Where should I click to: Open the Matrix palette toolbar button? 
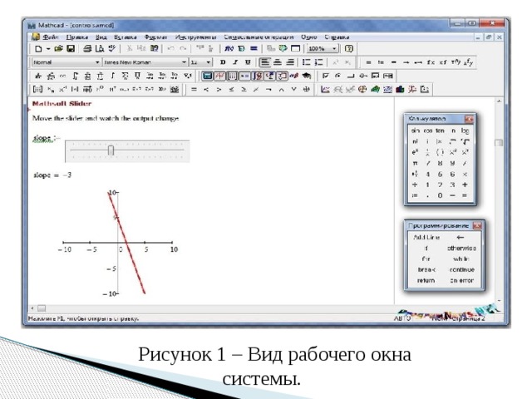click(x=232, y=76)
